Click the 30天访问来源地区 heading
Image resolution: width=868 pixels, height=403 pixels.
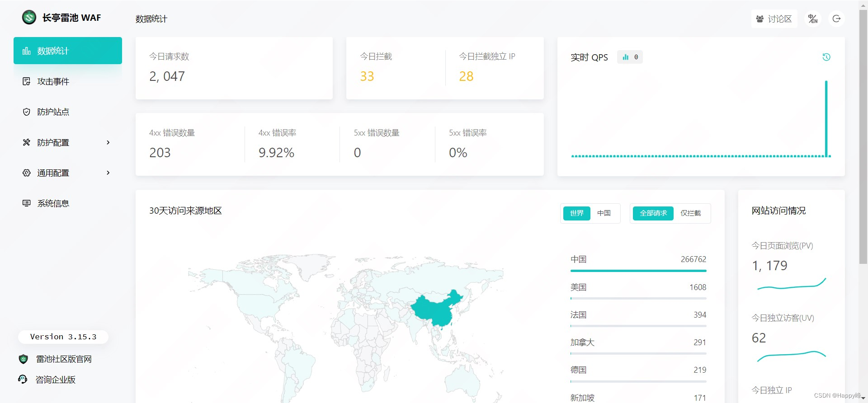tap(185, 211)
